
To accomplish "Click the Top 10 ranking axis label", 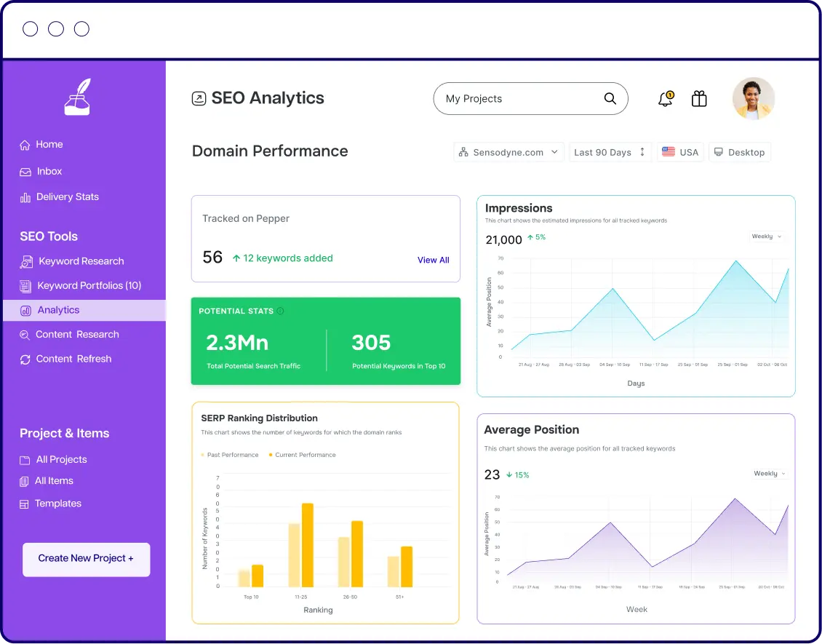I will [x=251, y=597].
